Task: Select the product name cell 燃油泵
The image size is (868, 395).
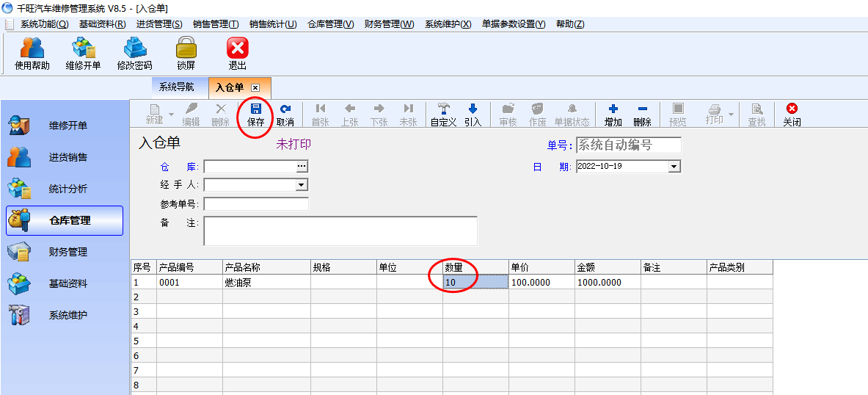Action: [x=266, y=283]
